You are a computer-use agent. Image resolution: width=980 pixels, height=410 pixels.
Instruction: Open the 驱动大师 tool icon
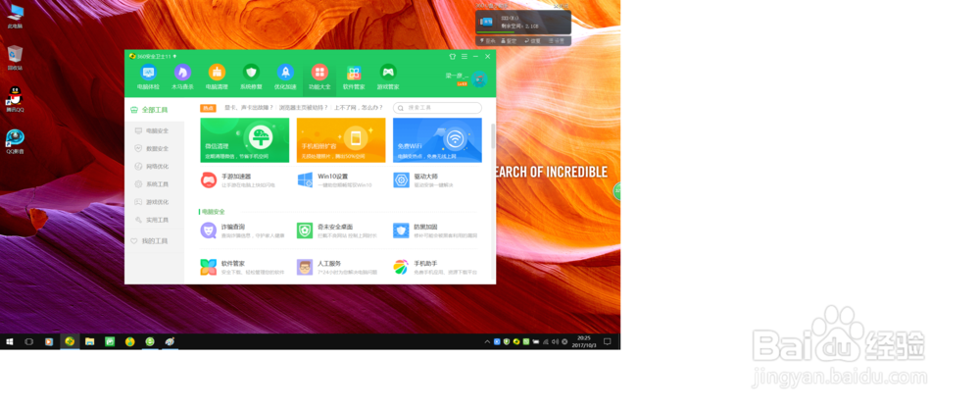click(x=401, y=180)
